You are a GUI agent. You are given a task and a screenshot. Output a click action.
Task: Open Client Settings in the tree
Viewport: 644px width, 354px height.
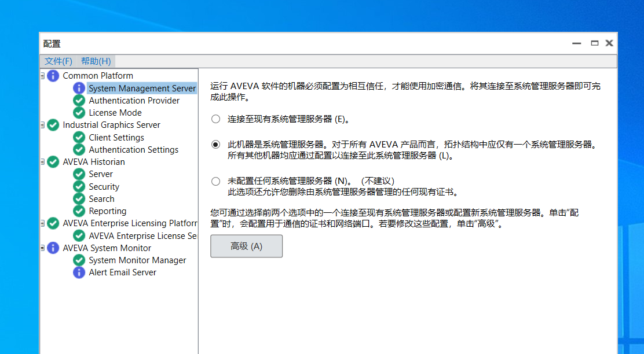click(x=116, y=138)
